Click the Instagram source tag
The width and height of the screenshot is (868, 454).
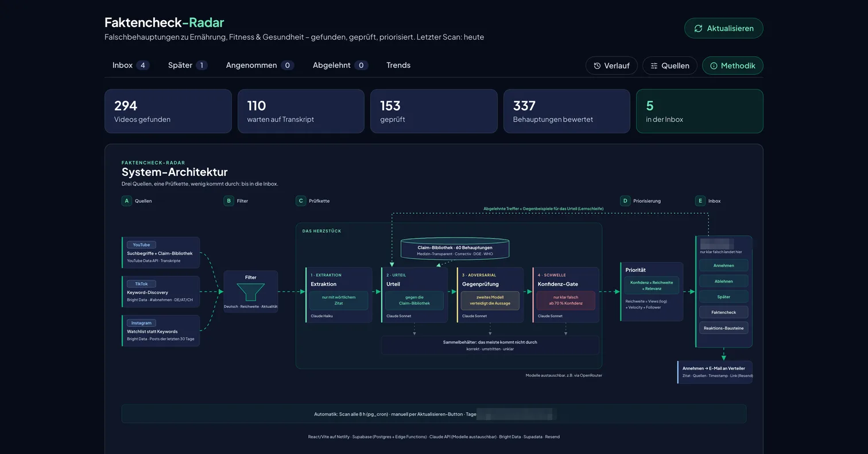click(x=141, y=323)
